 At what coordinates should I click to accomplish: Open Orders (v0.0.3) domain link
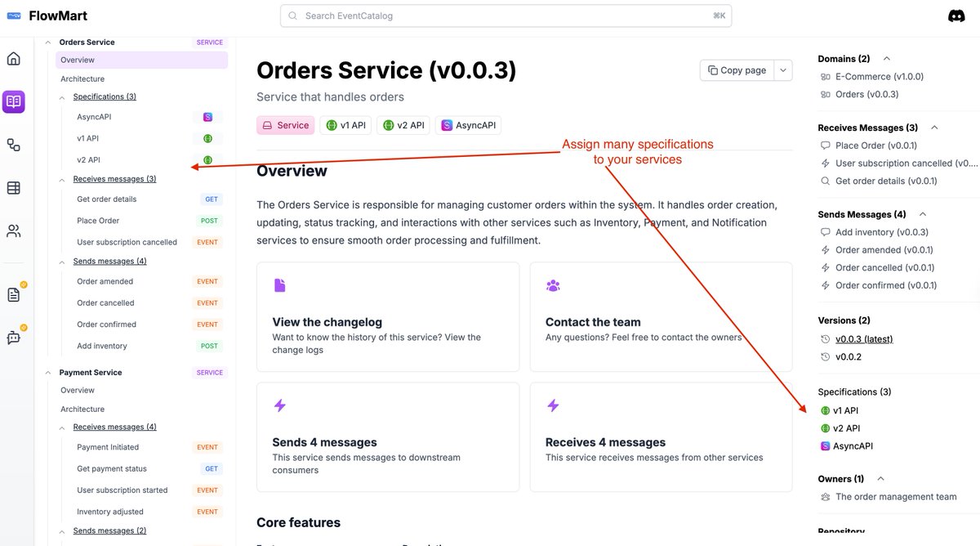(x=867, y=95)
